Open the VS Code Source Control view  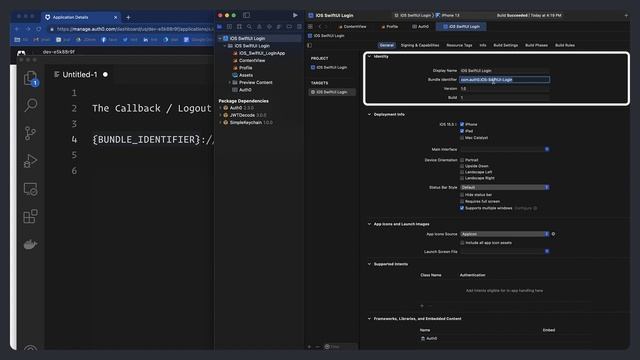click(30, 133)
